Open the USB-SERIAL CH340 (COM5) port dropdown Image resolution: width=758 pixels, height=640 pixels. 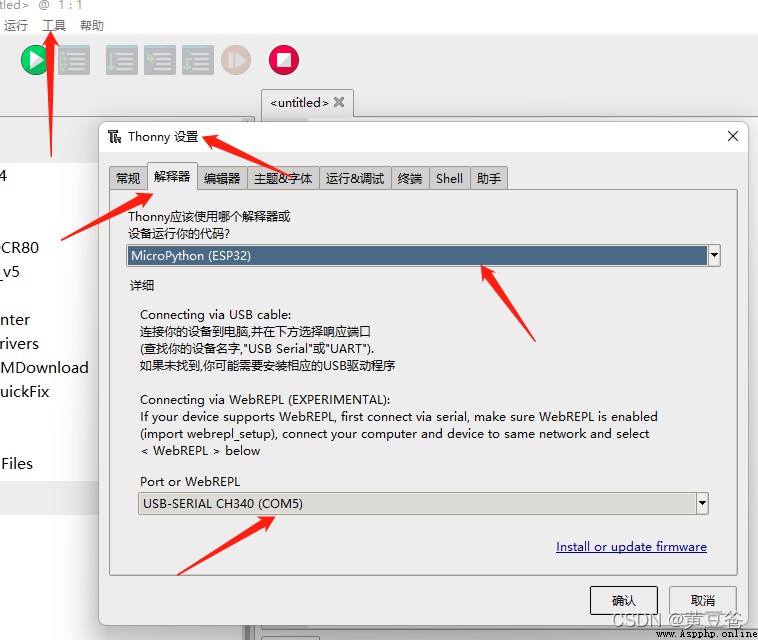pyautogui.click(x=423, y=504)
